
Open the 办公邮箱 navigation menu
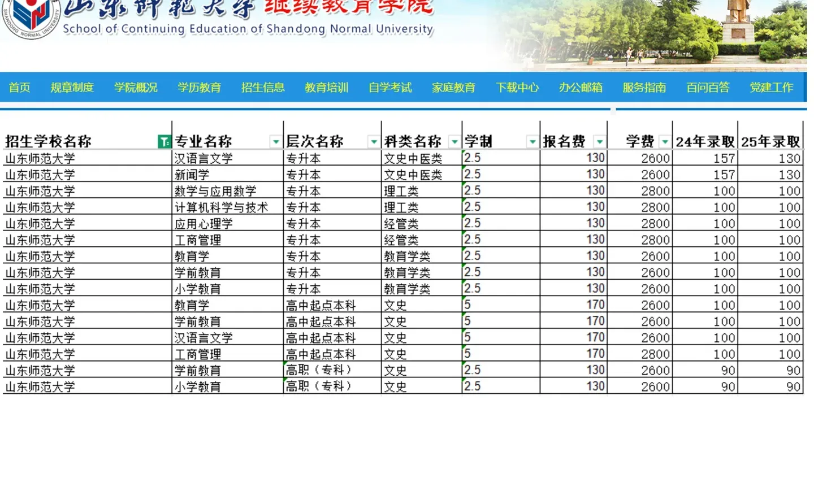click(x=581, y=88)
